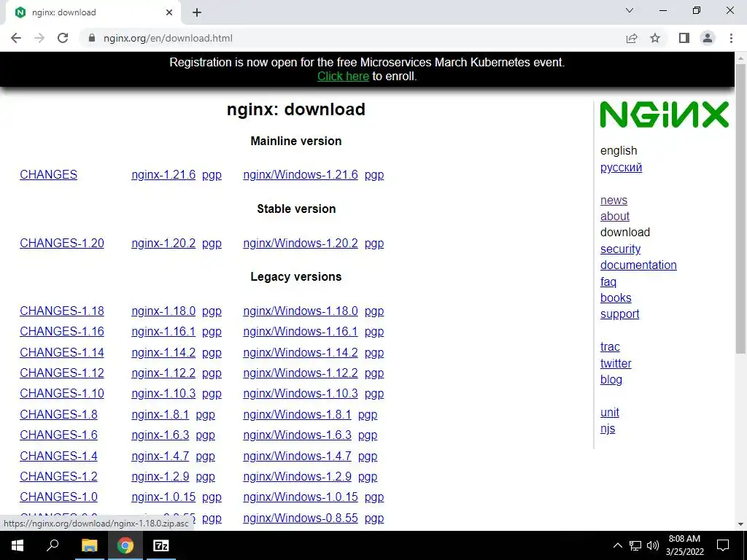
Task: Open the security sidebar link
Action: [620, 249]
